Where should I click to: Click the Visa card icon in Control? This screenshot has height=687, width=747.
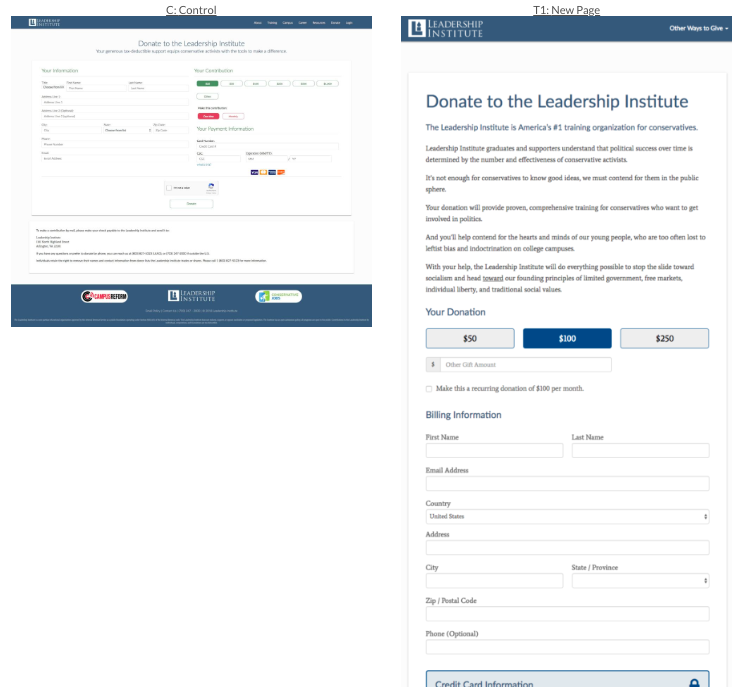pyautogui.click(x=254, y=172)
